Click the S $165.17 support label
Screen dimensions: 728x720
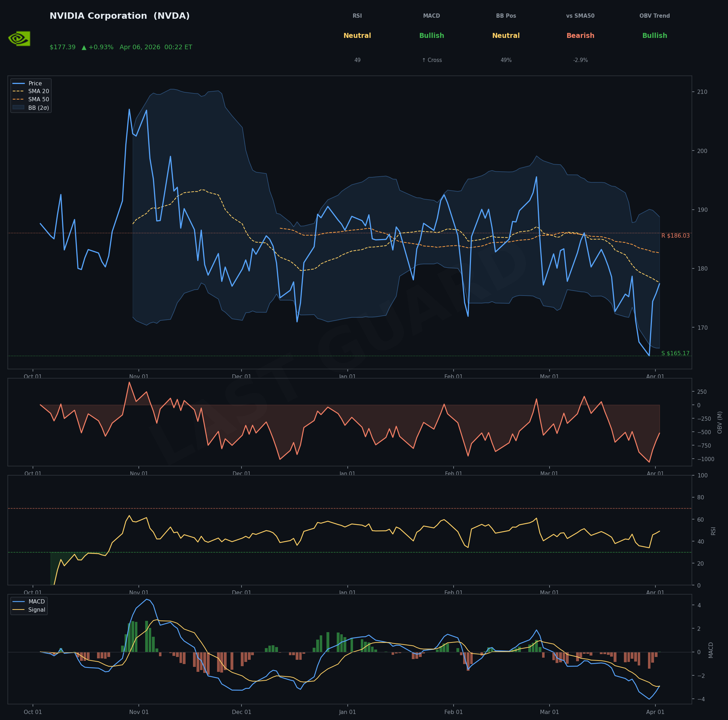[675, 353]
